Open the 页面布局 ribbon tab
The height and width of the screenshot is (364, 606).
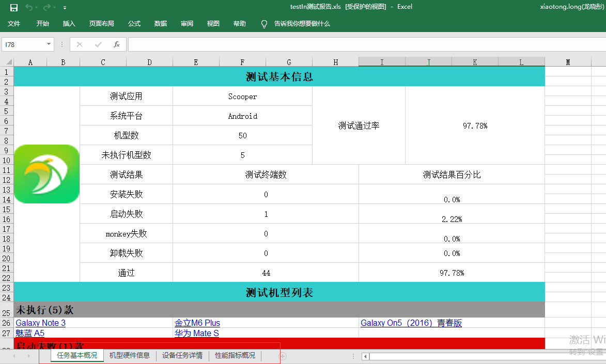pyautogui.click(x=102, y=24)
